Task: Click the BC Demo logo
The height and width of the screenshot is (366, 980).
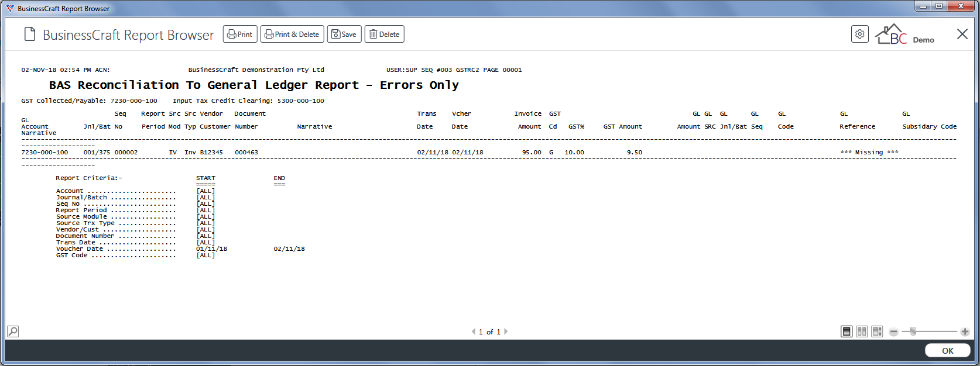Action: (x=904, y=34)
